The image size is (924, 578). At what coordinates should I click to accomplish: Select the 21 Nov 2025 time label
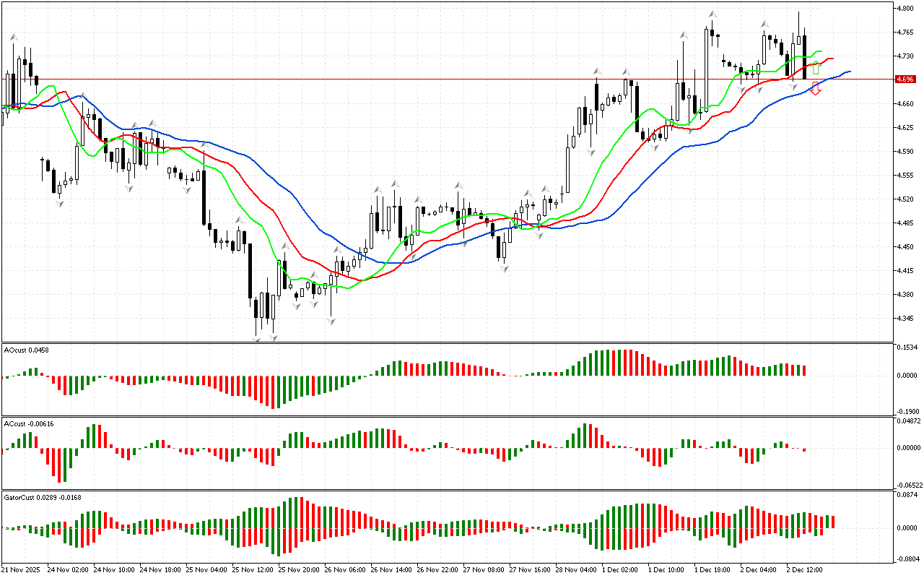[x=22, y=569]
